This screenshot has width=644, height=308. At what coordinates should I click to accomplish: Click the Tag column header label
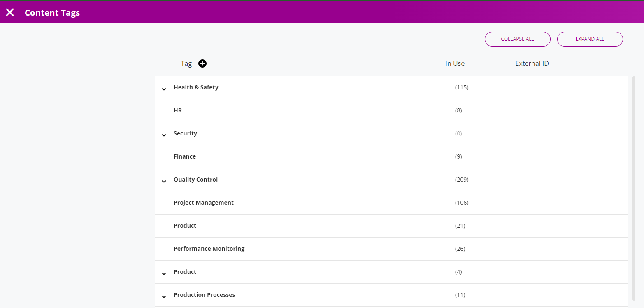[x=186, y=63]
